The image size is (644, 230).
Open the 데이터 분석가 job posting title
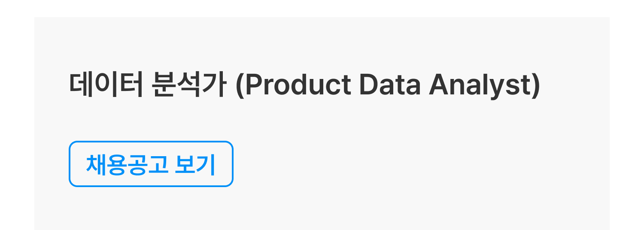[304, 85]
